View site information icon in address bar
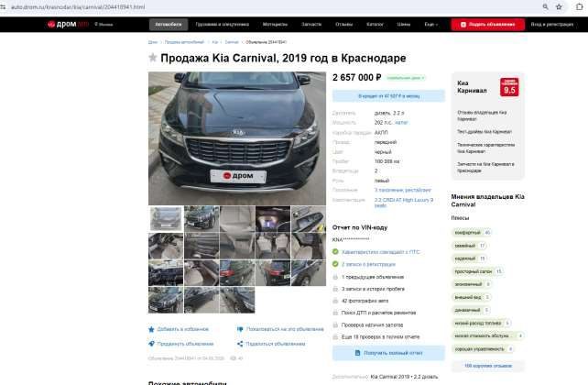Image resolution: width=588 pixels, height=385 pixels. (x=3, y=6)
